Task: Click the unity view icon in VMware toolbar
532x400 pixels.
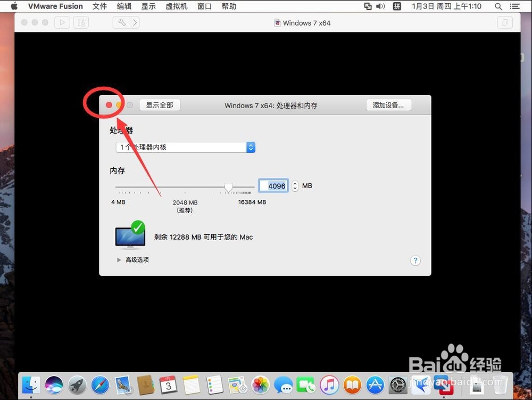Action: (x=505, y=23)
